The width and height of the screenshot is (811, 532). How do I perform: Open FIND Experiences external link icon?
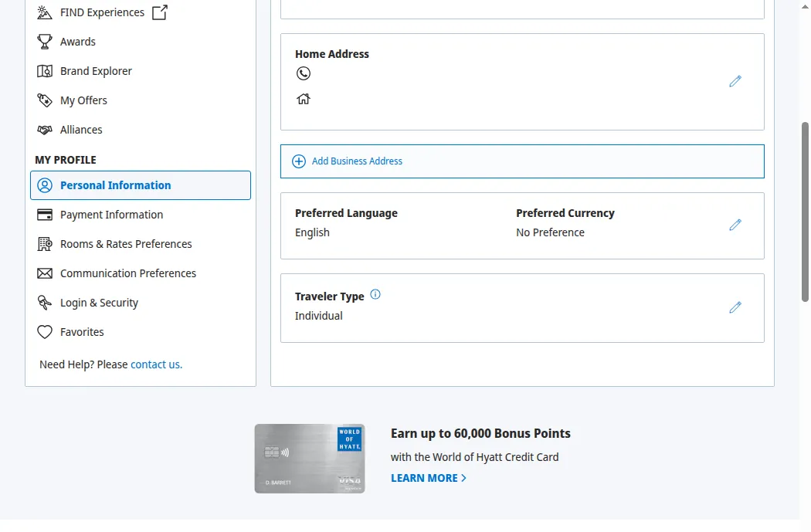[x=160, y=12]
